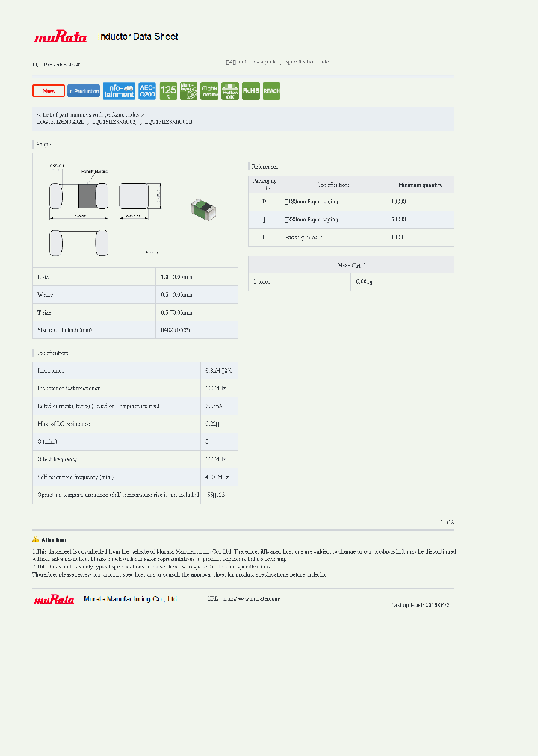
Task: Click the 3D inductor component photo
Action: (203, 209)
